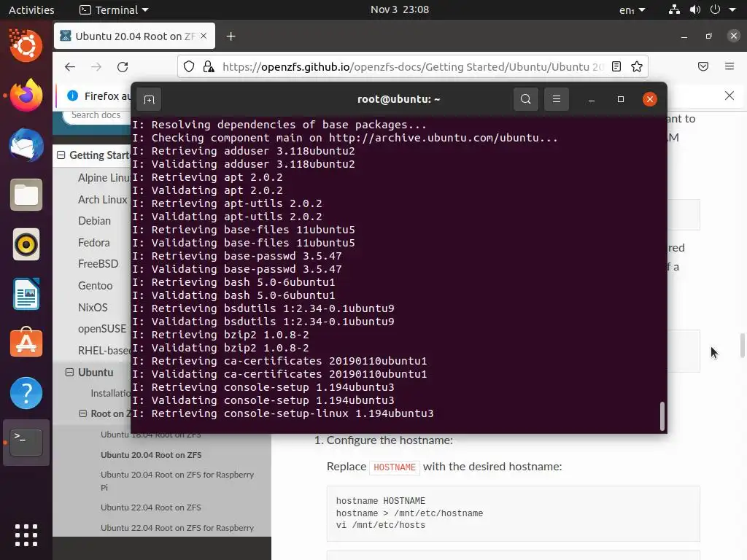This screenshot has height=560, width=747.
Task: Click the Firefox page scrollbar
Action: click(742, 345)
